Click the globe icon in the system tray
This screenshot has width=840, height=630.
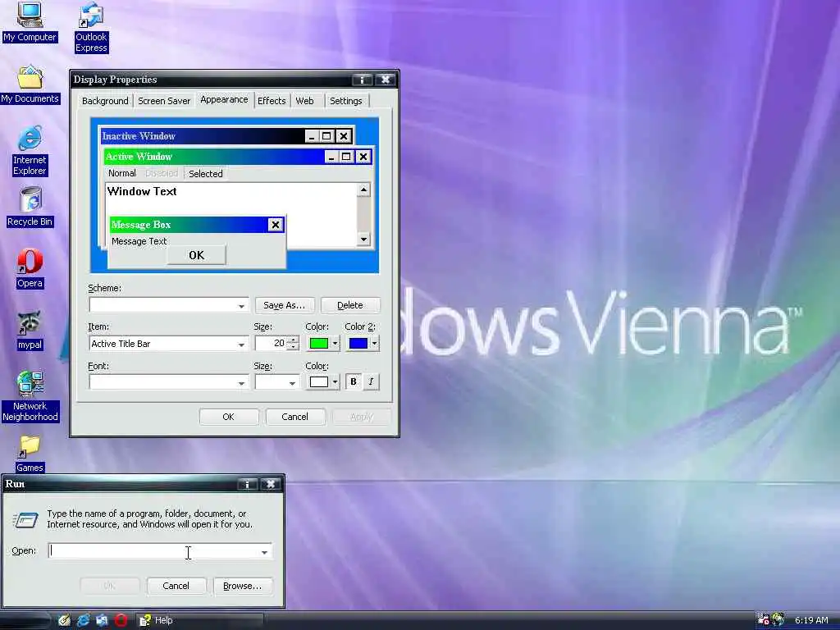[778, 620]
